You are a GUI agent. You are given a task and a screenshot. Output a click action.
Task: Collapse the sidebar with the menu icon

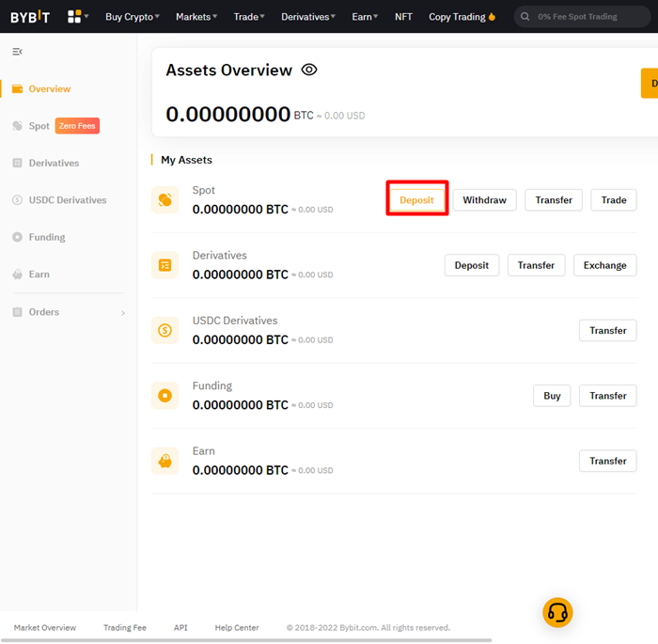point(17,52)
